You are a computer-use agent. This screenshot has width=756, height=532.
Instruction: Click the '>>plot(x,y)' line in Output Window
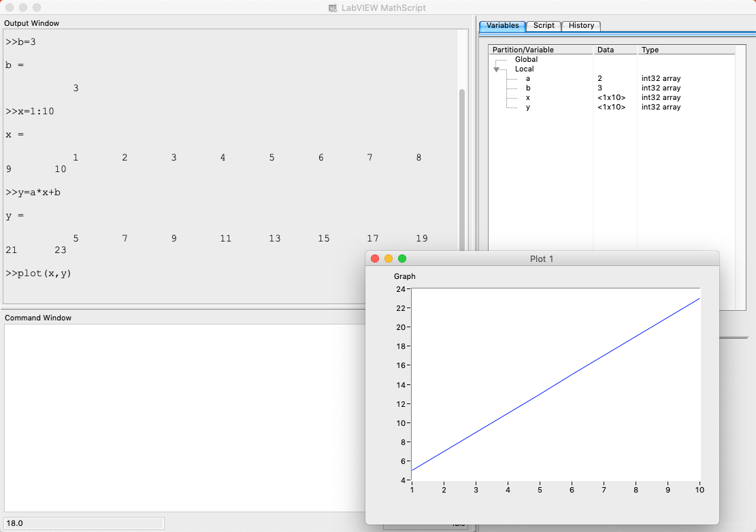[x=39, y=273]
